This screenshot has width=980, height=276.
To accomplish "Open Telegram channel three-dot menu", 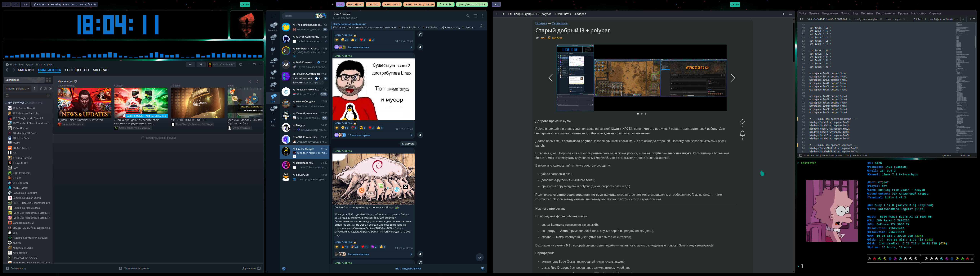I will [482, 16].
